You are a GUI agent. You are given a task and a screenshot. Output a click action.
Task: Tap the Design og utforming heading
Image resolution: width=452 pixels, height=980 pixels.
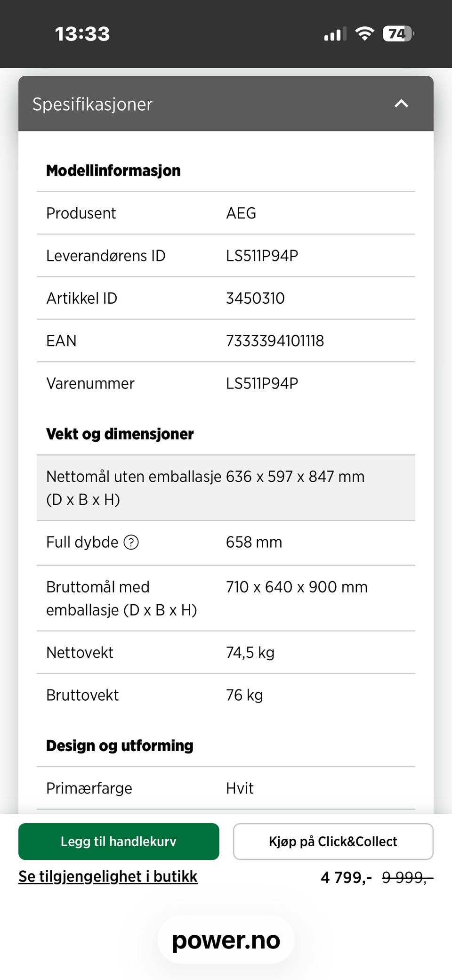coord(120,745)
